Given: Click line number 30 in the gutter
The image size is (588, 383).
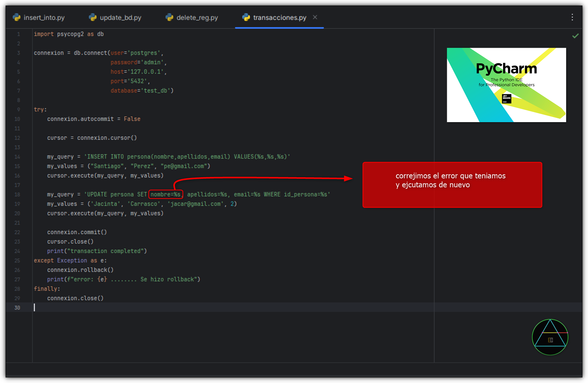Looking at the screenshot, I should pyautogui.click(x=17, y=308).
